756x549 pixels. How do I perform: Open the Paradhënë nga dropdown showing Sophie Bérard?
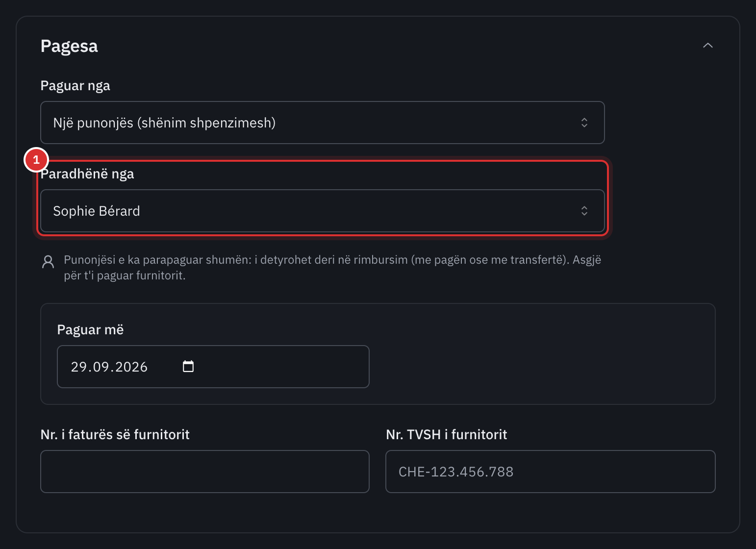(322, 211)
